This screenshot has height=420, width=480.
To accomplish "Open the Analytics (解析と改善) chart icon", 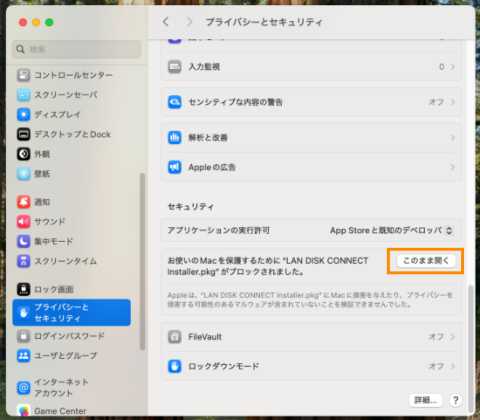I will 175,137.
